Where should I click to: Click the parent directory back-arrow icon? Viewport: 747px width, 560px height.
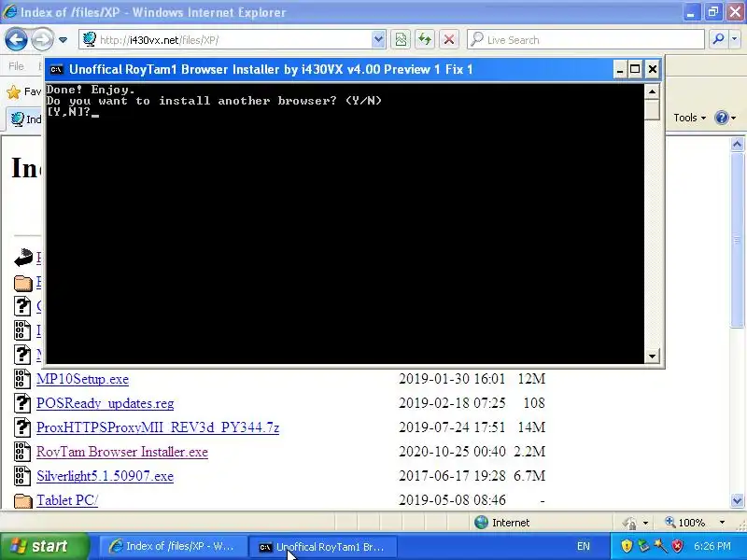click(22, 259)
